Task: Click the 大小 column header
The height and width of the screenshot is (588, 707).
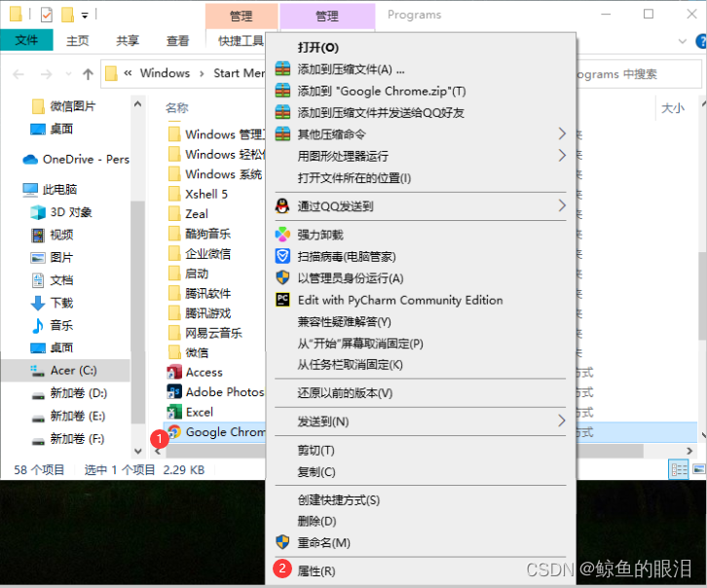Action: click(x=672, y=108)
